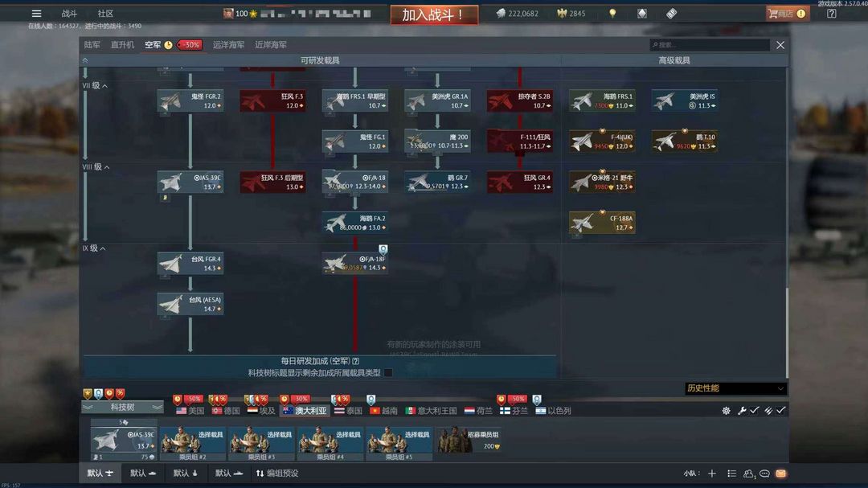Screen dimensions: 868x488
Task: Open the hamburger main menu
Action: [36, 14]
